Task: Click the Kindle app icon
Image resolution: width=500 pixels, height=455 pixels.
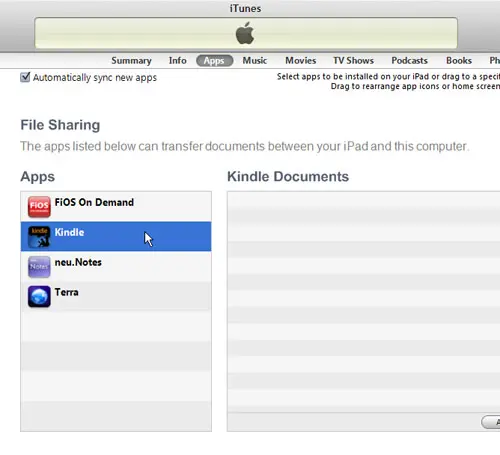Action: coord(39,237)
